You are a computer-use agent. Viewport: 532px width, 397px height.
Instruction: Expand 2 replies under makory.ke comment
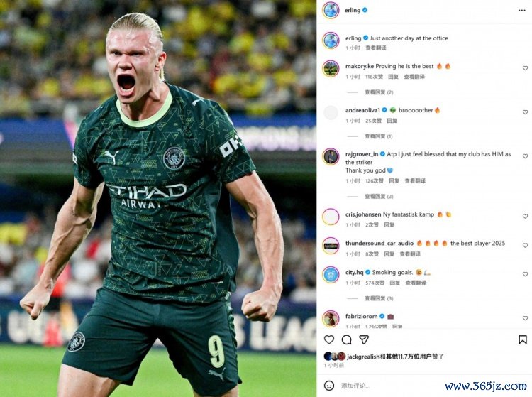tap(379, 92)
